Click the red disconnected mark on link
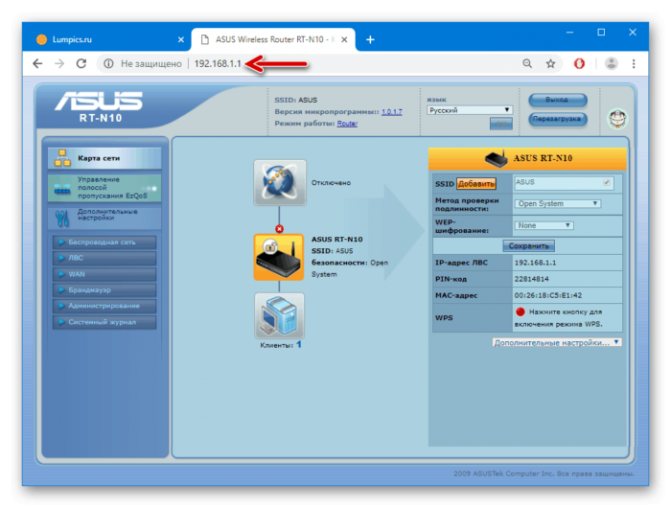 279,229
